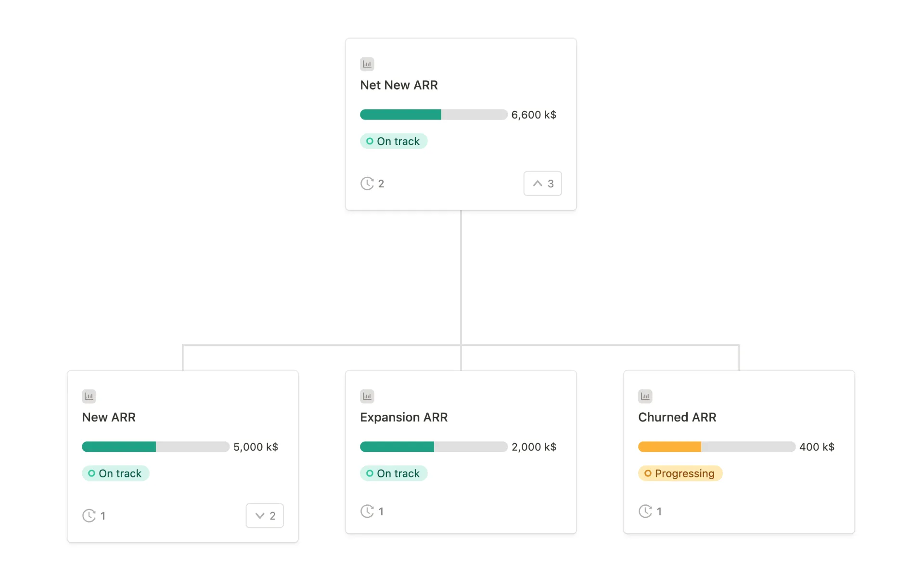Click the chart icon on New ARR card
The height and width of the screenshot is (578, 924).
click(89, 396)
